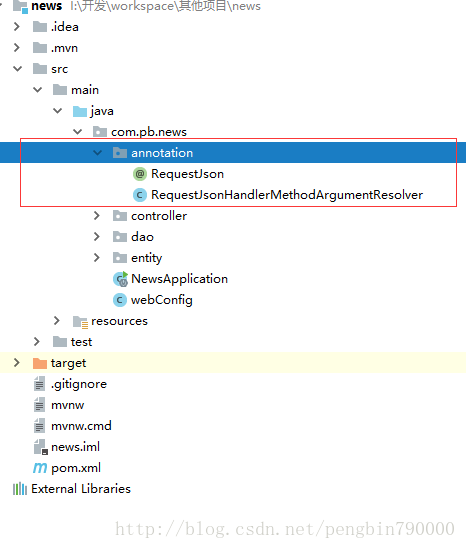466x549 pixels.
Task: Collapse the java folder arrow
Action: [57, 111]
